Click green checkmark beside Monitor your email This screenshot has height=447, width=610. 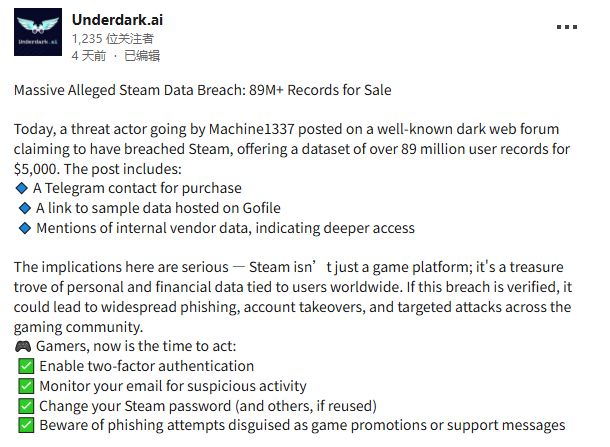26,386
